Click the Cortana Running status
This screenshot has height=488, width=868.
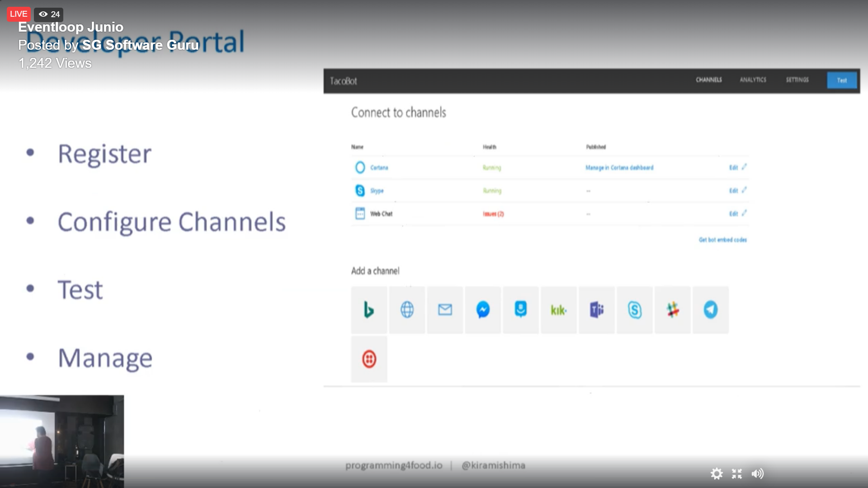point(492,168)
